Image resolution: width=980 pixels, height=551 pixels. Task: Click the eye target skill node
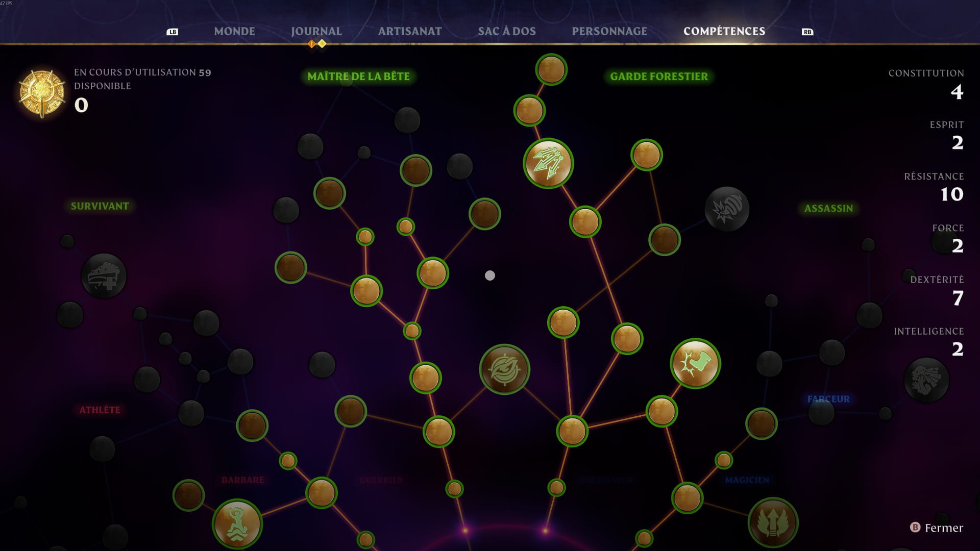click(504, 369)
